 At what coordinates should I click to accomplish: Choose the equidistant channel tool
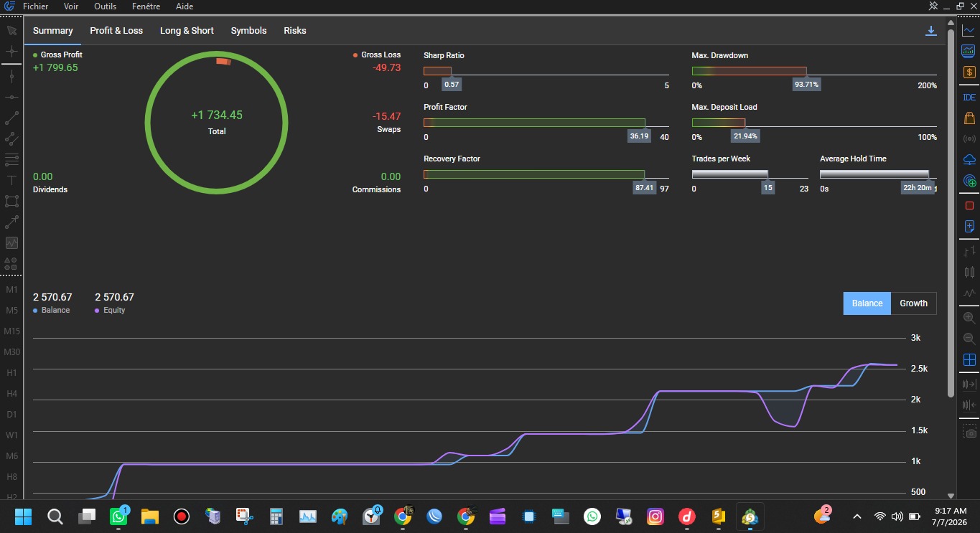point(11,138)
